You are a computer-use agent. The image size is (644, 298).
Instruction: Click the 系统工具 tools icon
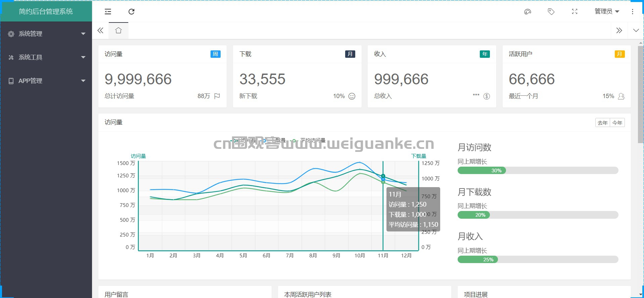[11, 57]
